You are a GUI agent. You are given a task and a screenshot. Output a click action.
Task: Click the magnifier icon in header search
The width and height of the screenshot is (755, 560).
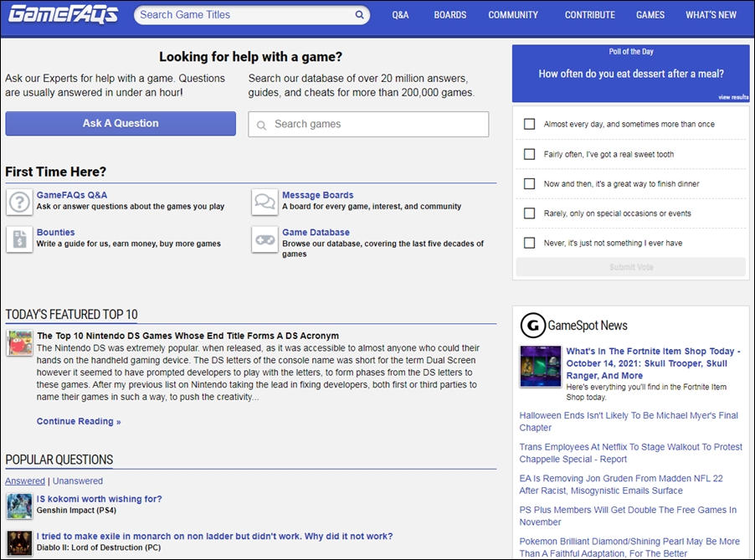[359, 15]
